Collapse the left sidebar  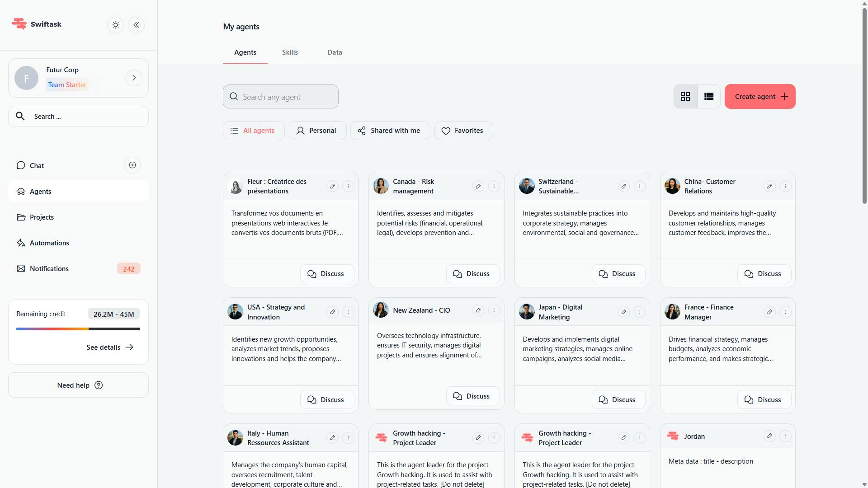point(136,25)
